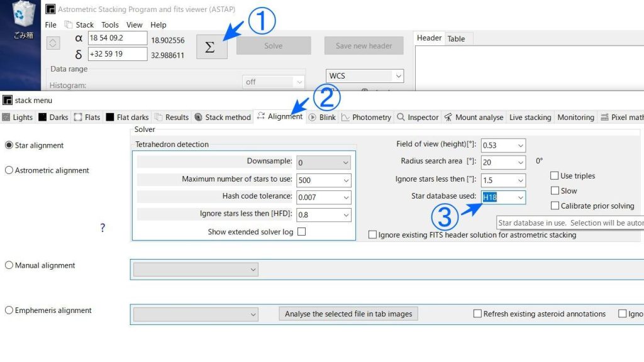Expand the Hash code tolerance dropdown
The height and width of the screenshot is (362, 644).
click(346, 197)
